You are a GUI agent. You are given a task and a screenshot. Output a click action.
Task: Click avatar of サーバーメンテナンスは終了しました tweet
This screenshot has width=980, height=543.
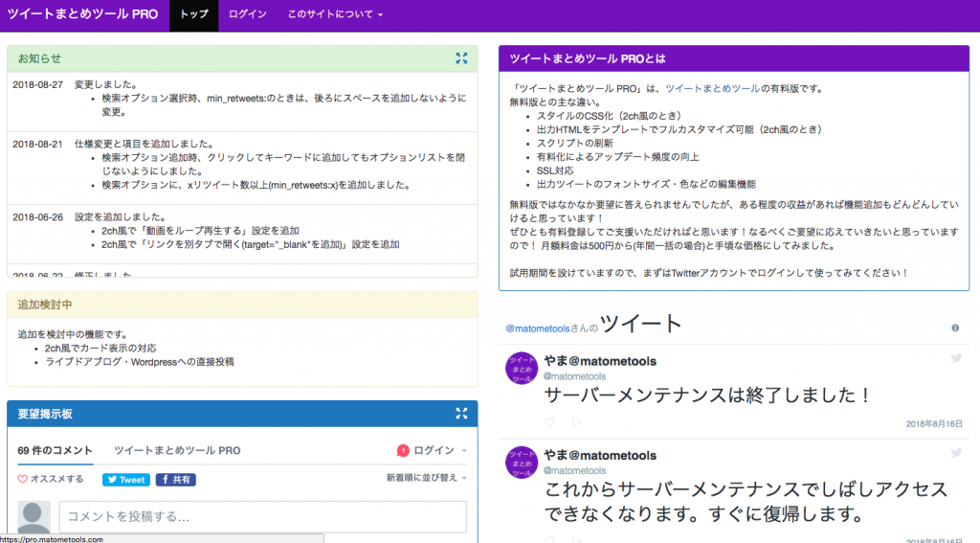522,368
